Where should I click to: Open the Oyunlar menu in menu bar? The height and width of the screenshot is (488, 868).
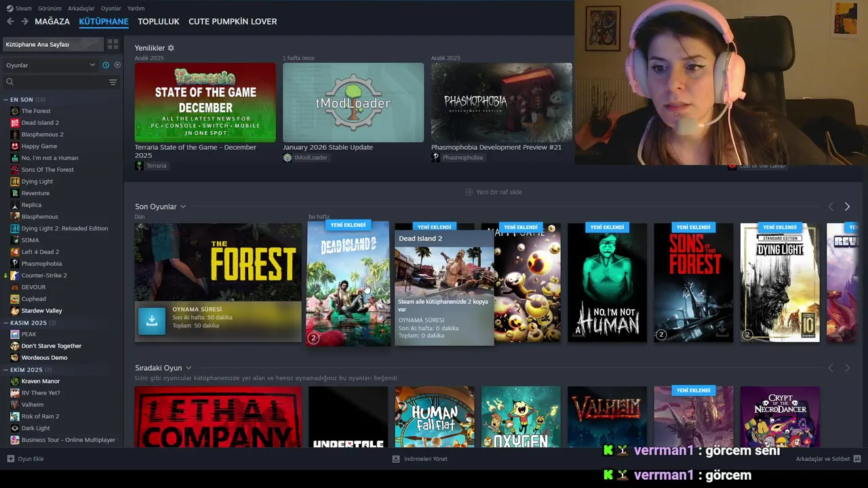click(x=111, y=8)
